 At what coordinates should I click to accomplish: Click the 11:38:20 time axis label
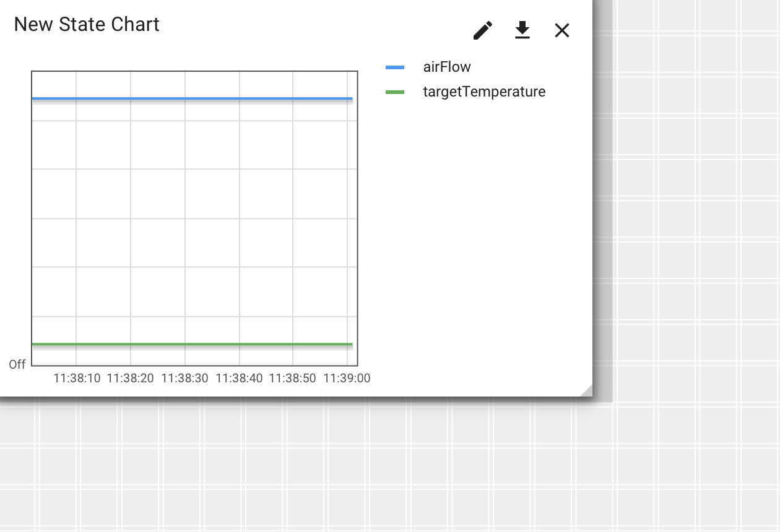[131, 378]
